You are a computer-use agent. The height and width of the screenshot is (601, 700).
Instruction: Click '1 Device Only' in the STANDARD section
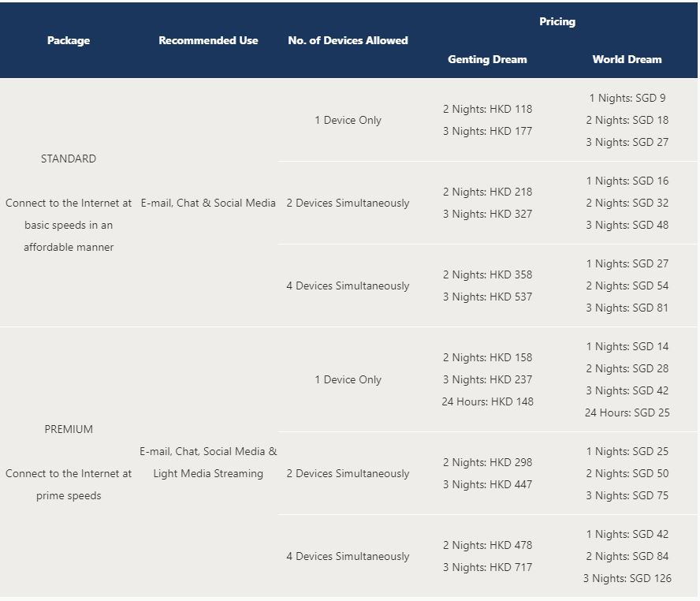[348, 120]
